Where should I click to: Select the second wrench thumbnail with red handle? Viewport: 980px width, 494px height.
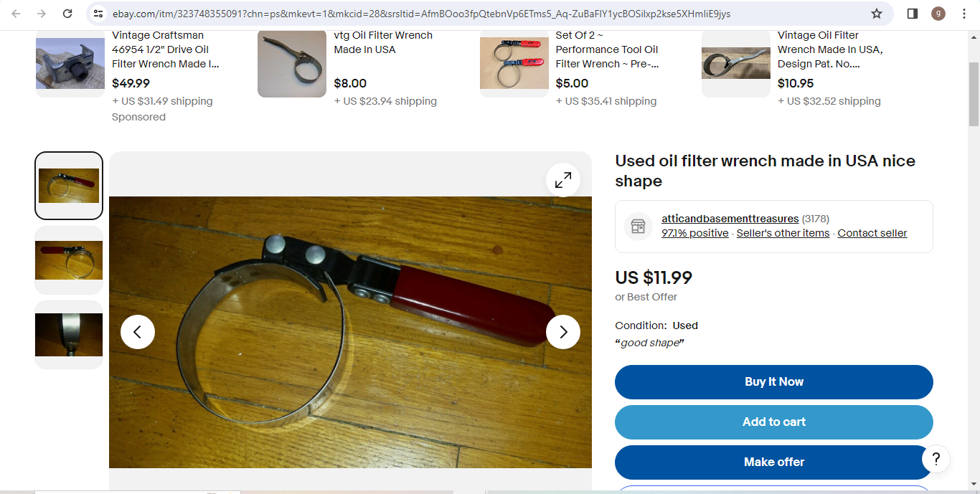(69, 260)
